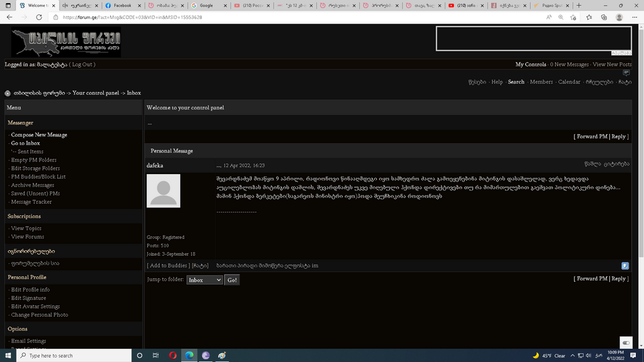Open the zoom magnifier icon in address bar

coord(560,17)
